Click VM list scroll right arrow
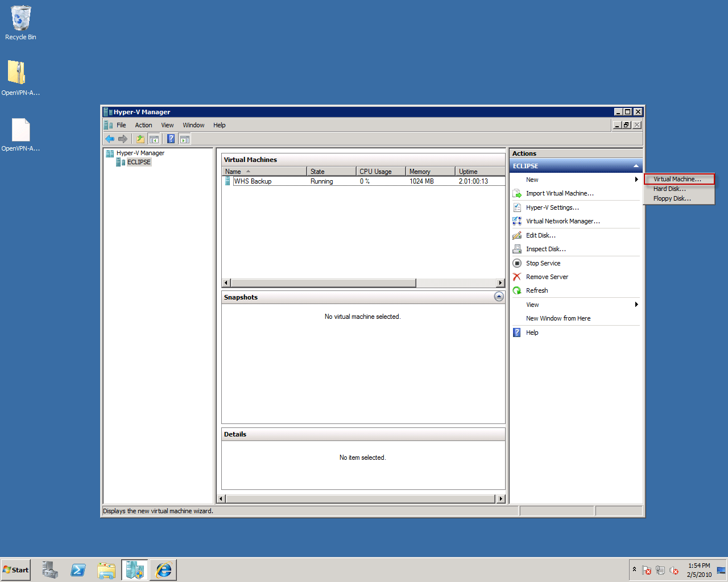The width and height of the screenshot is (728, 582). pos(500,283)
